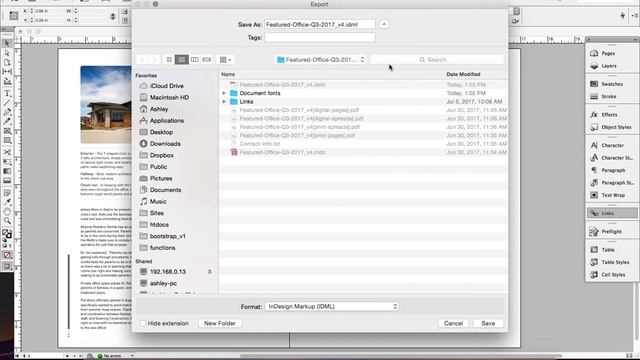Open the item arrangement dropdown
The height and width of the screenshot is (360, 640).
pyautogui.click(x=225, y=60)
